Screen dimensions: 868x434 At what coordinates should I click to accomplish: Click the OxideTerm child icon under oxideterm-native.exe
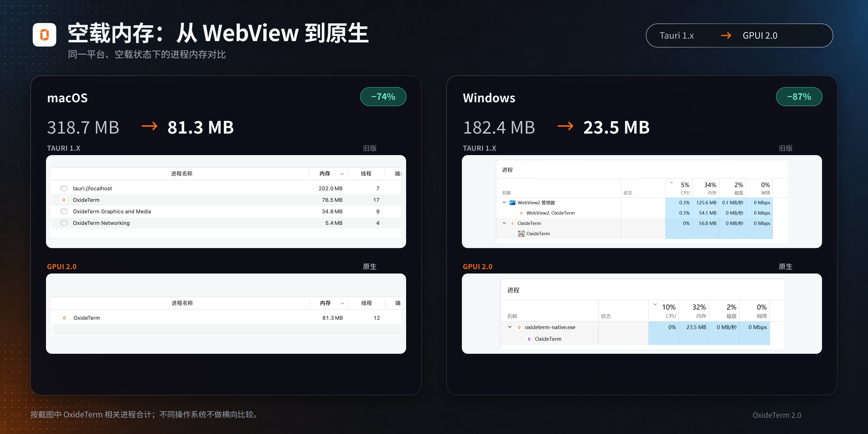click(529, 339)
